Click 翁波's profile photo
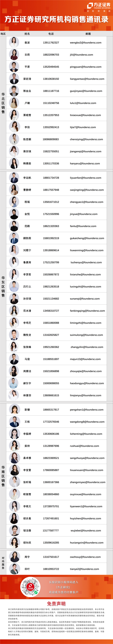Viewport: 113px width, 644px height. 14,43
